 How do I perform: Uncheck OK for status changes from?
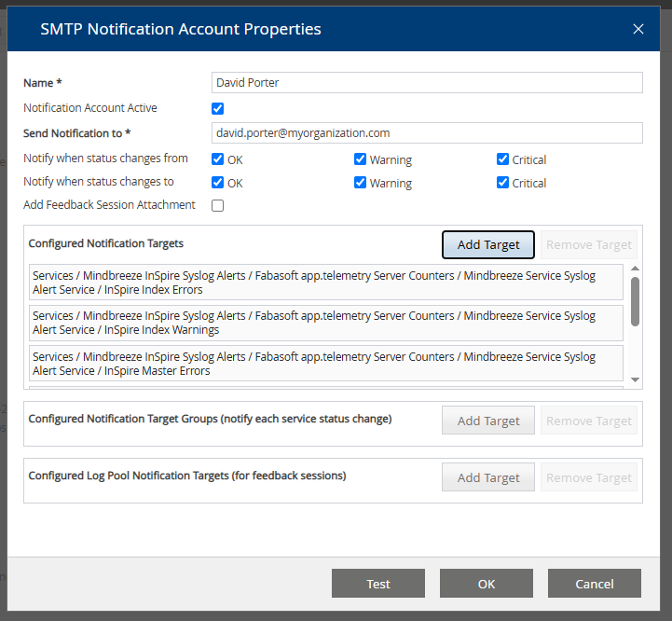pyautogui.click(x=218, y=159)
